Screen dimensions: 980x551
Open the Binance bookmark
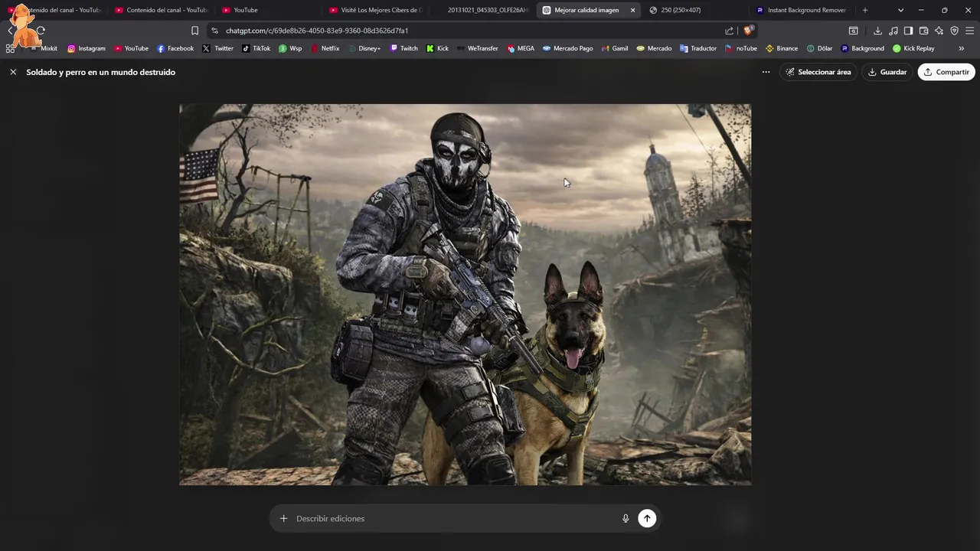tap(782, 48)
